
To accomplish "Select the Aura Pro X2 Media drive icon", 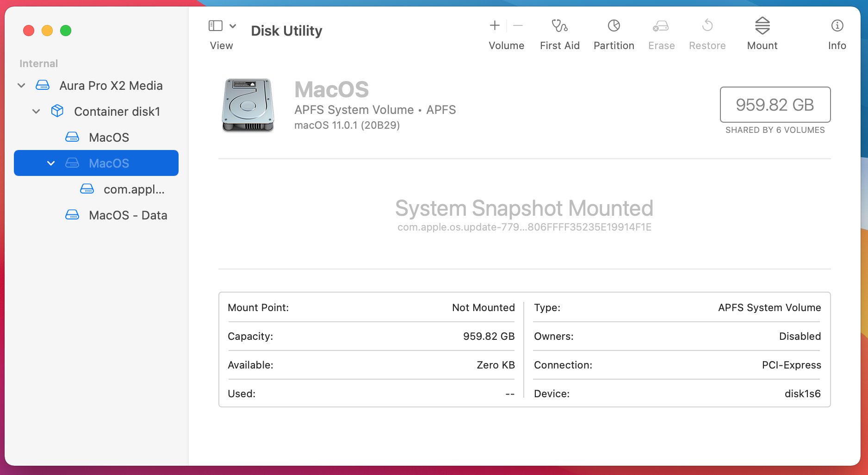I will [43, 85].
